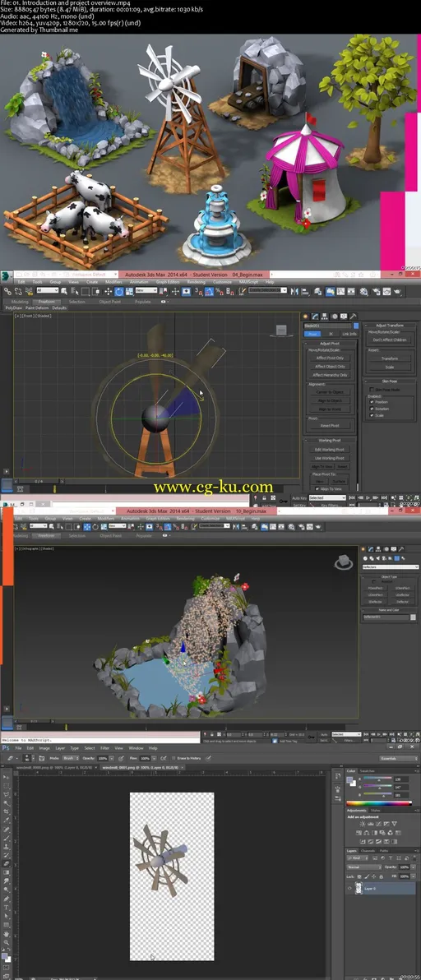Screen dimensions: 421x980
Task: Select the Rectangular Marquee tool in Photoshop
Action: [7, 786]
